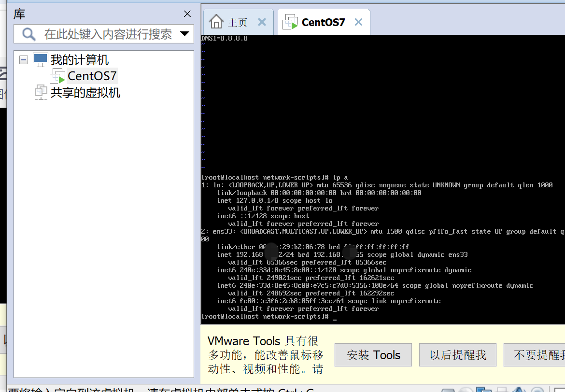The height and width of the screenshot is (392, 565).
Task: Click the CentOS7 running VM icon in tree
Action: (57, 76)
